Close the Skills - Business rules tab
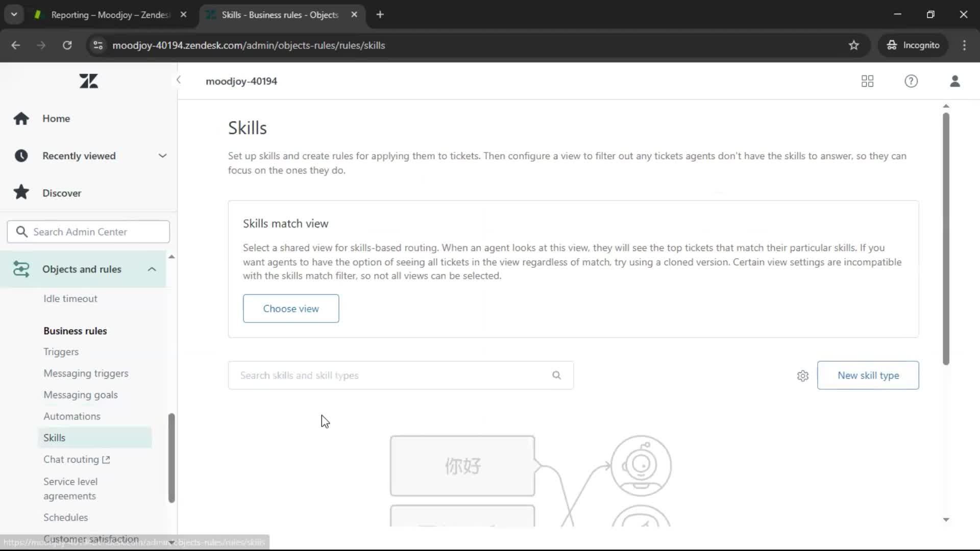Image resolution: width=980 pixels, height=551 pixels. pos(354,15)
